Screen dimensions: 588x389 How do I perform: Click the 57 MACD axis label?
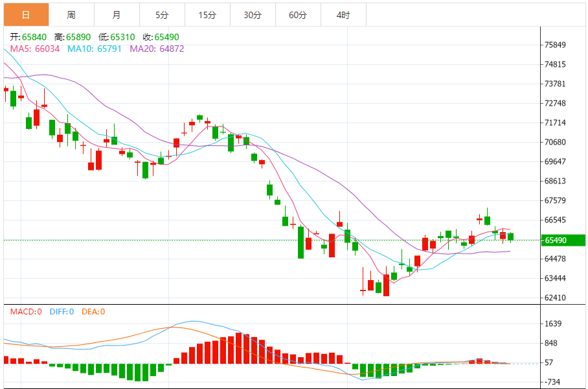[548, 362]
